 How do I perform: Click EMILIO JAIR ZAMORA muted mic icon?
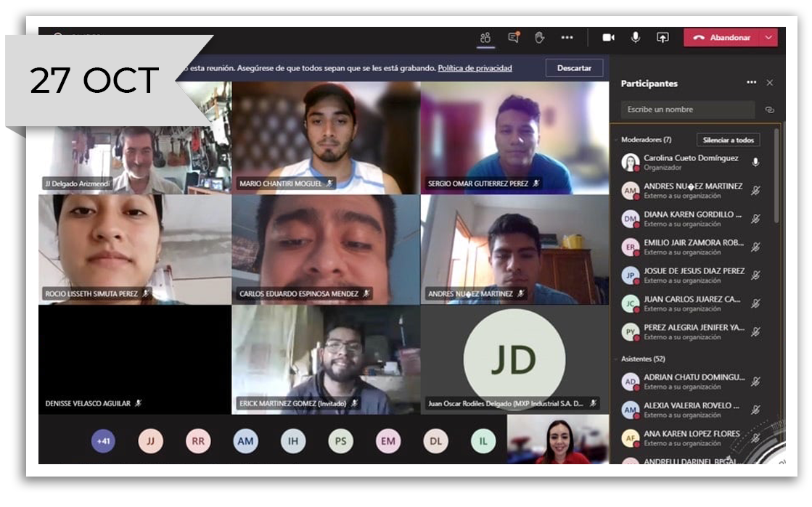click(755, 247)
